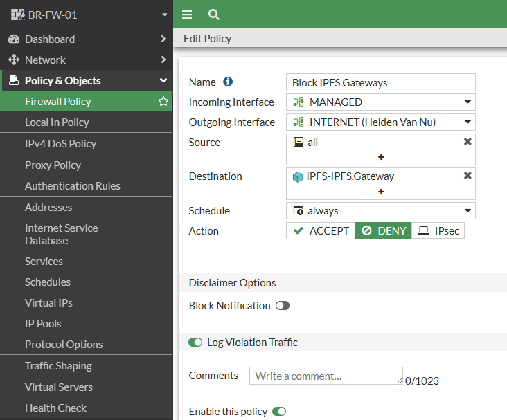The height and width of the screenshot is (420, 507).
Task: Remove 'all' from Source with the X
Action: point(468,141)
